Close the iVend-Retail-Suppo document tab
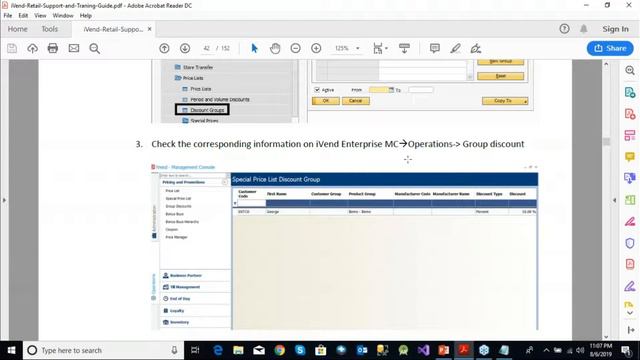The height and width of the screenshot is (360, 640). pos(150,29)
